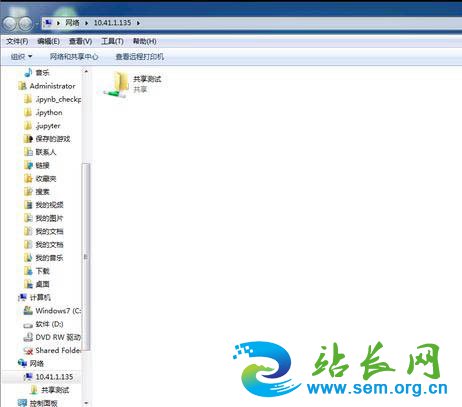462x407 pixels.
Task: Click the Forward navigation arrow button
Action: pos(25,23)
